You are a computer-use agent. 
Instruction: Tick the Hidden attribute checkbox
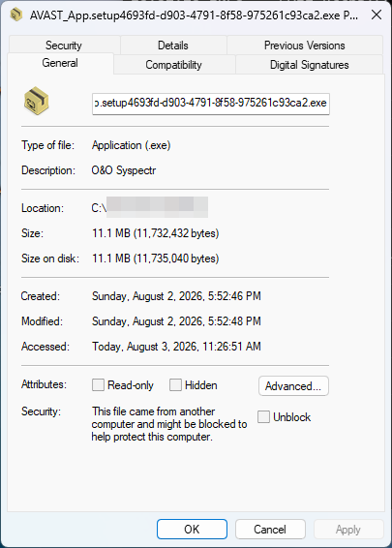pyautogui.click(x=175, y=385)
